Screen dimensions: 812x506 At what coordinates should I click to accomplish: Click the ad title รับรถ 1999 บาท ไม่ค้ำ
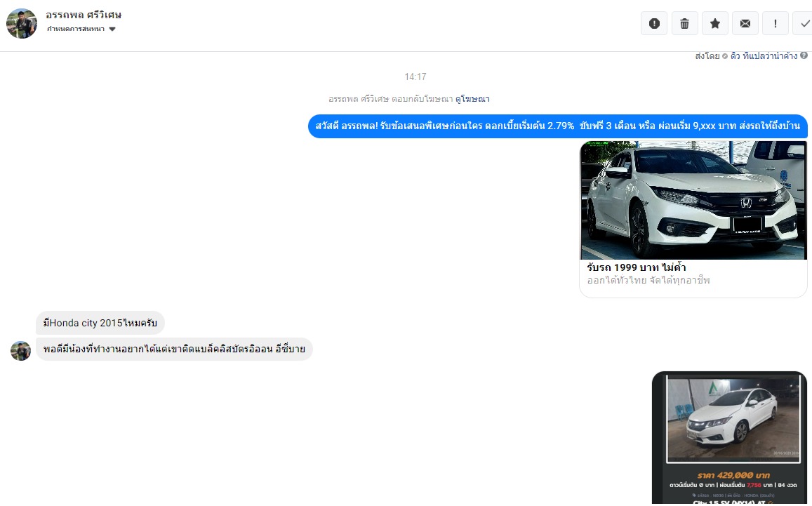pos(637,267)
